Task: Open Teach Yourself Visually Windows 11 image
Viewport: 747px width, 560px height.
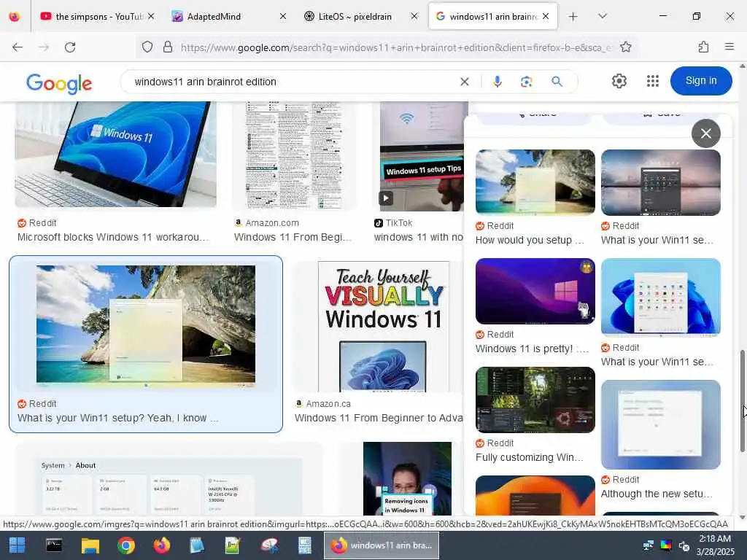Action: pyautogui.click(x=384, y=326)
